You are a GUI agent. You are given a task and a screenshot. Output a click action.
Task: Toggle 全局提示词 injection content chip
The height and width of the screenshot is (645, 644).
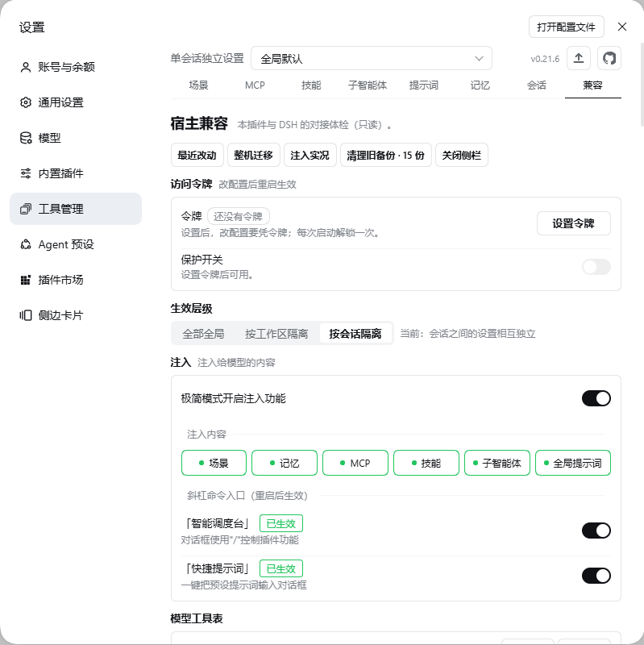point(573,463)
